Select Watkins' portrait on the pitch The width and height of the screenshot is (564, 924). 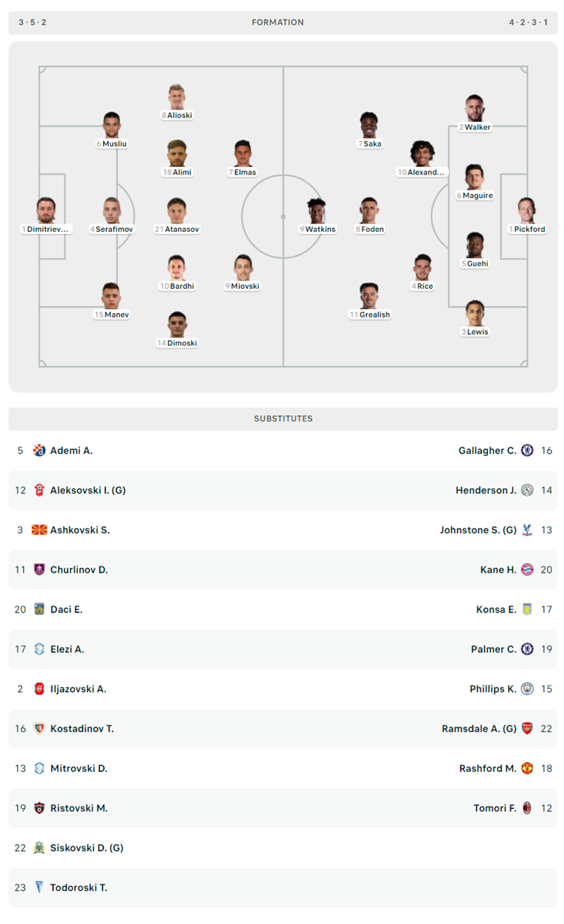tap(317, 210)
